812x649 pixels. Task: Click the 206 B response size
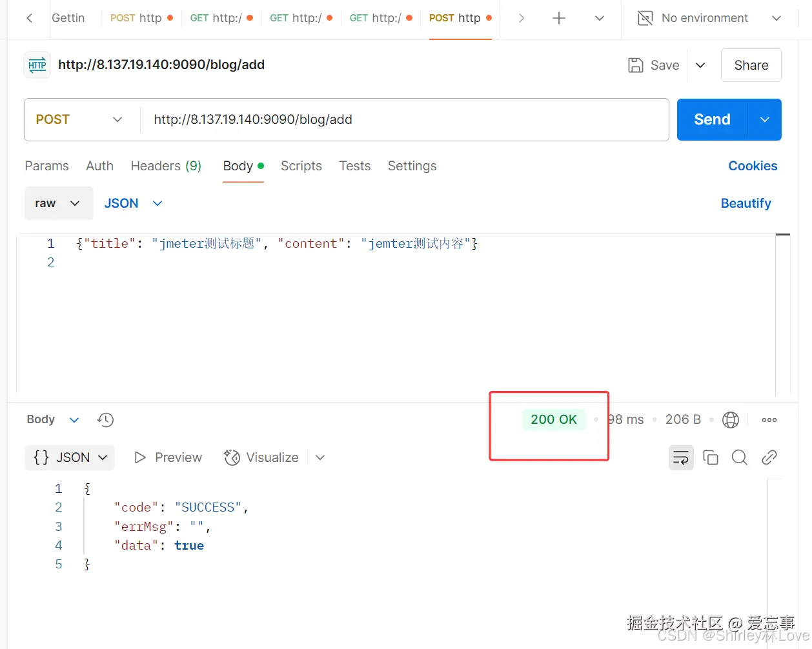click(683, 419)
